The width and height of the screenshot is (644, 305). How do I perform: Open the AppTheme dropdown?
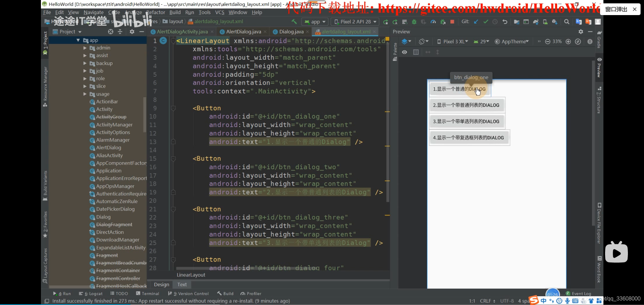click(x=512, y=42)
